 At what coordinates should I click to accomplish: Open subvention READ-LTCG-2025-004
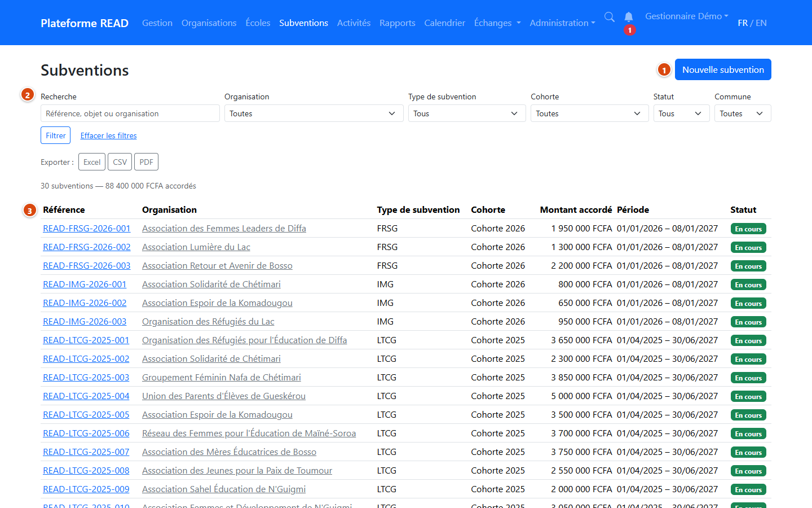(x=86, y=396)
